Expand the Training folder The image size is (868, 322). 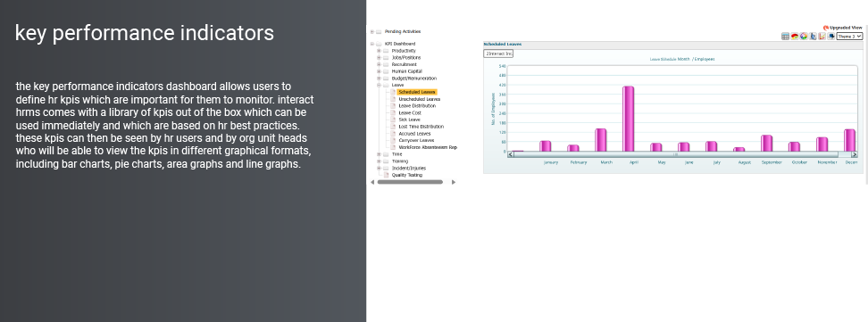[x=380, y=161]
